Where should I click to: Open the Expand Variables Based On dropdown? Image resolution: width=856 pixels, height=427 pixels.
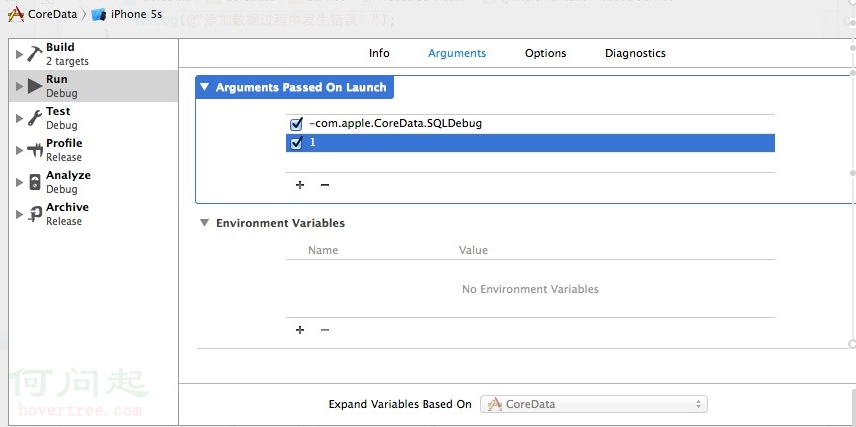coord(594,404)
